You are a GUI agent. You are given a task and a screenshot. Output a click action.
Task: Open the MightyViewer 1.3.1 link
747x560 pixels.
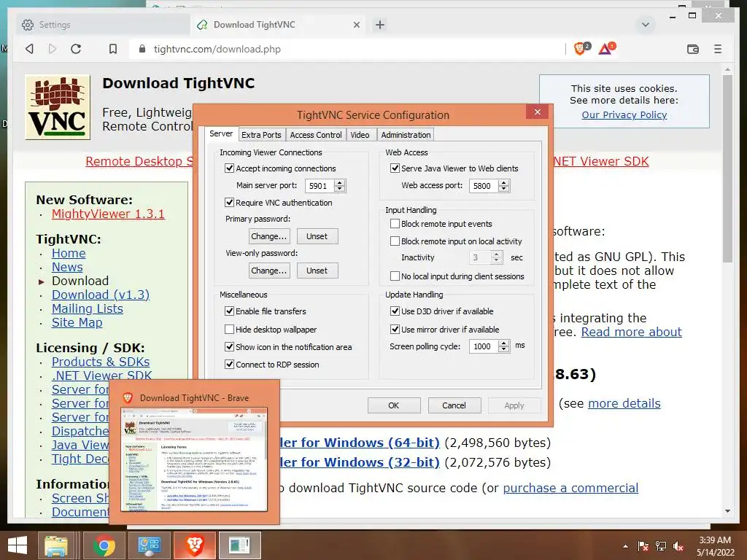(x=108, y=214)
